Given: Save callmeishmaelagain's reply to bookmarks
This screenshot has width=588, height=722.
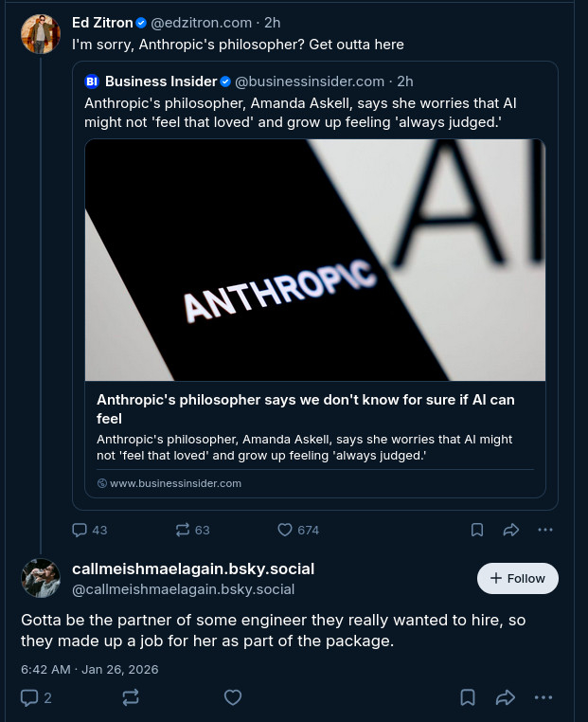Looking at the screenshot, I should point(468,697).
